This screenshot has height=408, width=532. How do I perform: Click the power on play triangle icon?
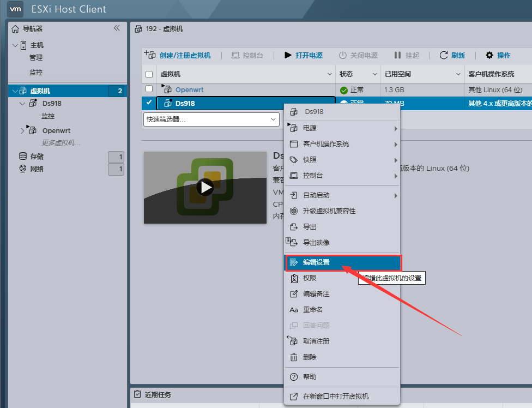(288, 55)
